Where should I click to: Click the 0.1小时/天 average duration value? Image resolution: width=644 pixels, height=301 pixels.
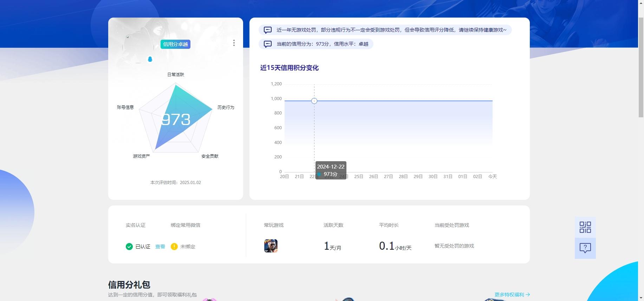pos(395,246)
